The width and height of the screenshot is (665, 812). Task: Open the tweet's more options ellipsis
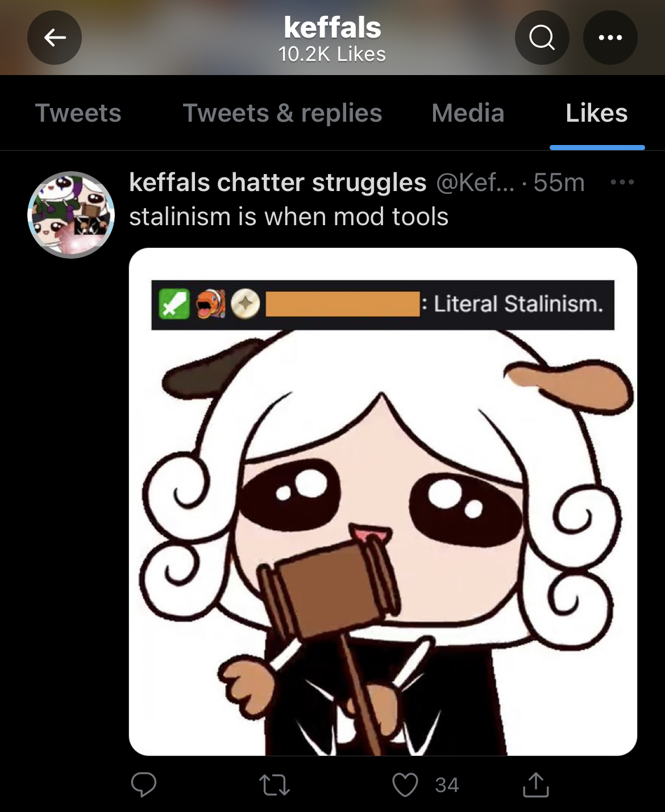point(622,183)
